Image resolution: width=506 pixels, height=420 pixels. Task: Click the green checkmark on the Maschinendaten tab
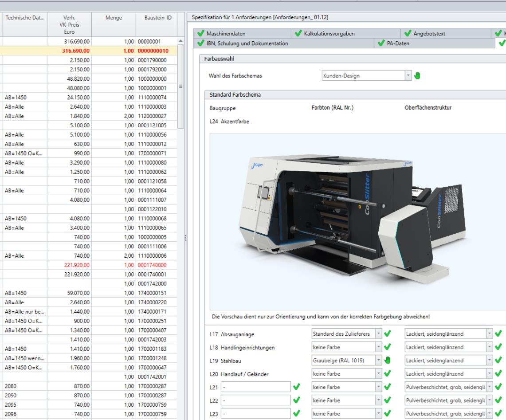(x=200, y=34)
